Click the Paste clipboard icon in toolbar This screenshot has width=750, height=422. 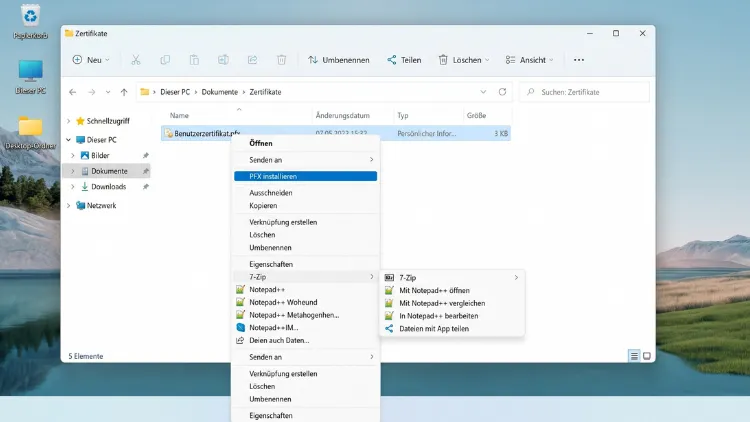click(194, 60)
